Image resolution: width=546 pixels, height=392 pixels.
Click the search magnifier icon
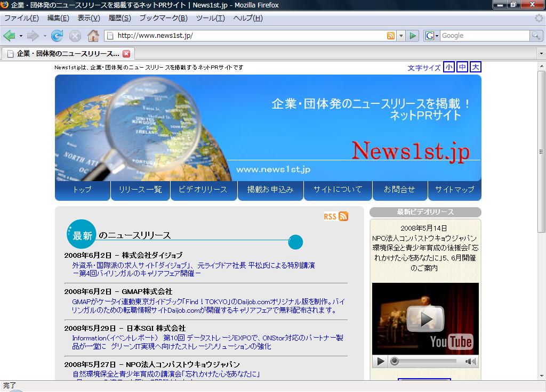click(536, 36)
